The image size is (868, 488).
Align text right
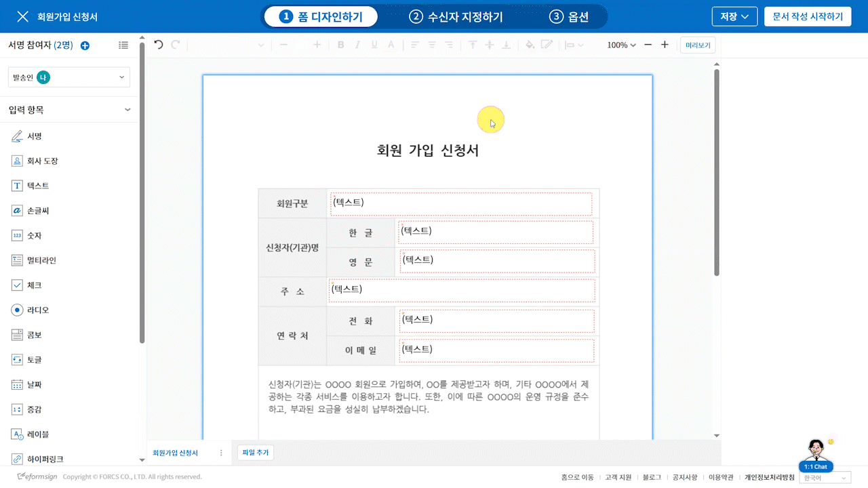point(448,45)
